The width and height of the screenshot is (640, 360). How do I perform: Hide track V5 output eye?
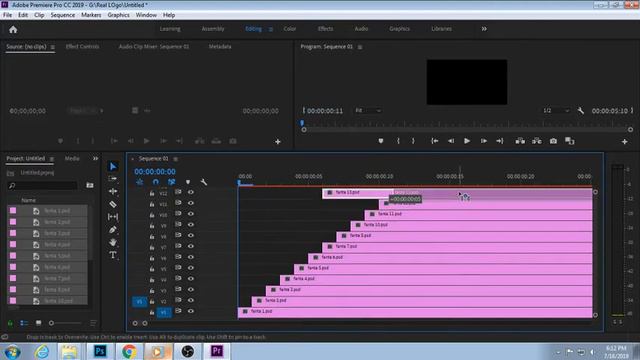(191, 268)
